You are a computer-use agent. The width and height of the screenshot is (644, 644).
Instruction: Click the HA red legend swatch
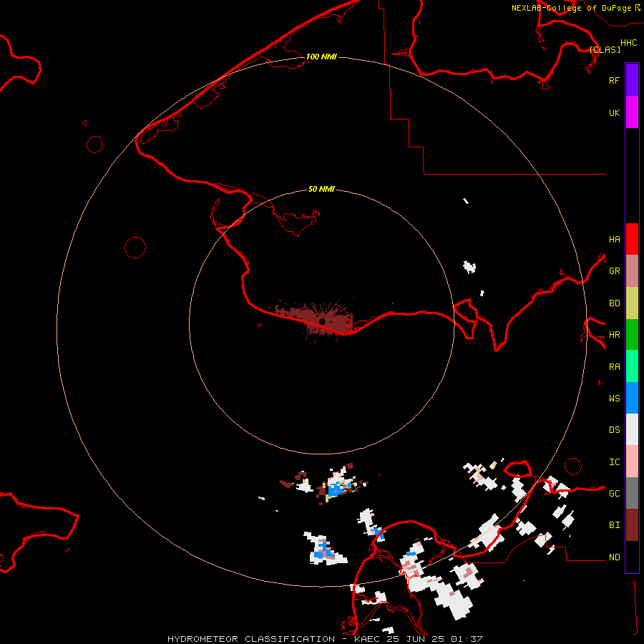coord(632,239)
